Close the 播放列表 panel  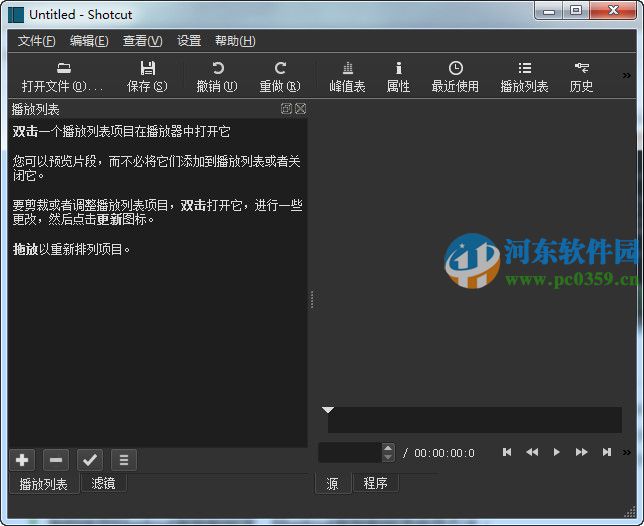point(301,108)
